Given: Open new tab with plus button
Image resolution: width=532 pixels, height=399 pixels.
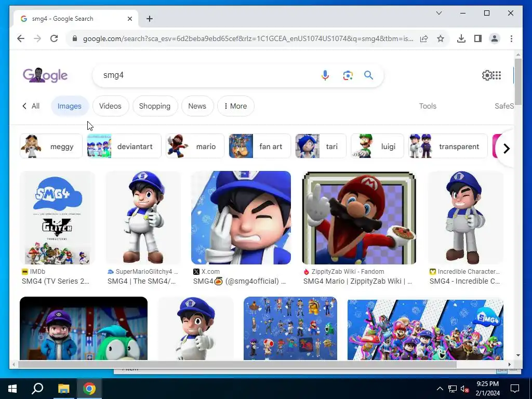Looking at the screenshot, I should tap(150, 19).
